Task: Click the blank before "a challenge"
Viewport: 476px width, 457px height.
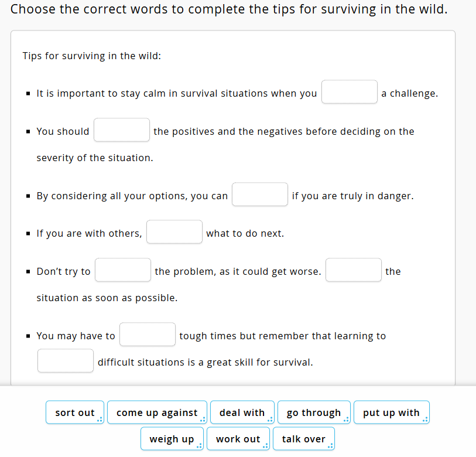Action: (x=350, y=92)
